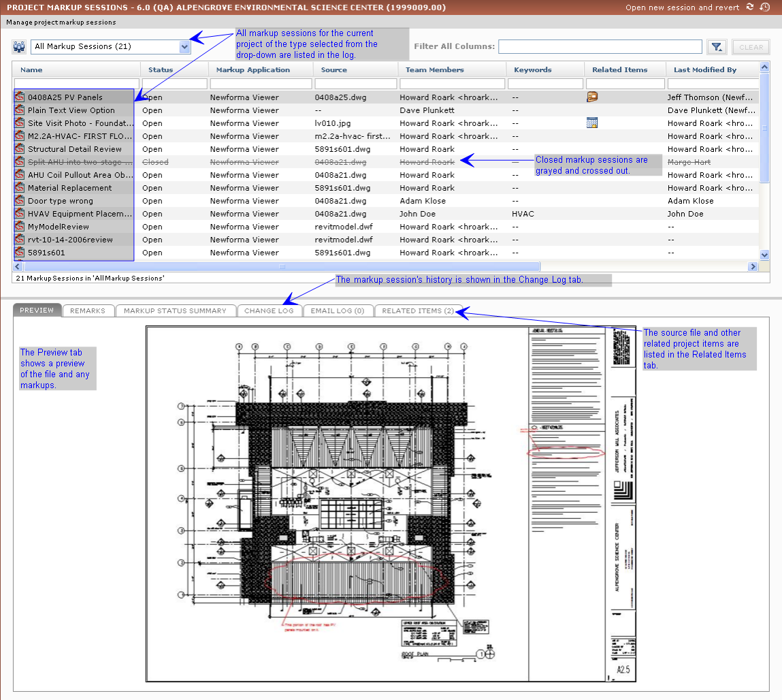This screenshot has width=782, height=700.
Task: Click vertical scrollbar down arrow in session list
Action: coord(764,255)
